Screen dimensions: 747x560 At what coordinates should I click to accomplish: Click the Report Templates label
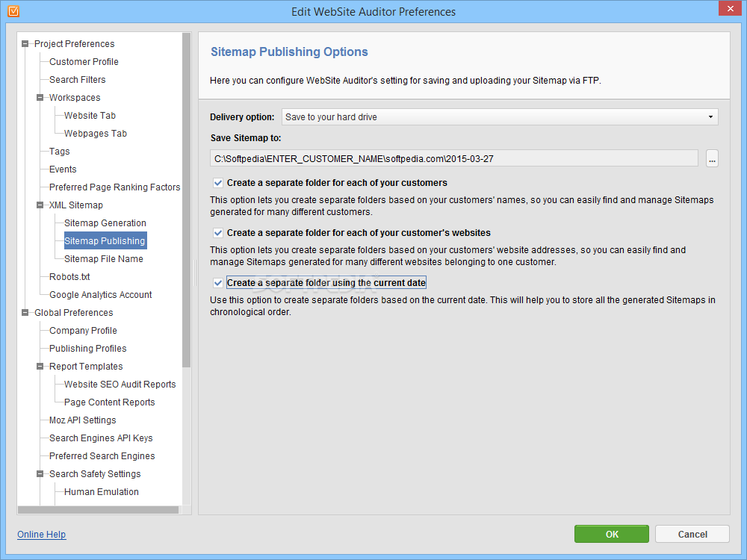(x=86, y=367)
